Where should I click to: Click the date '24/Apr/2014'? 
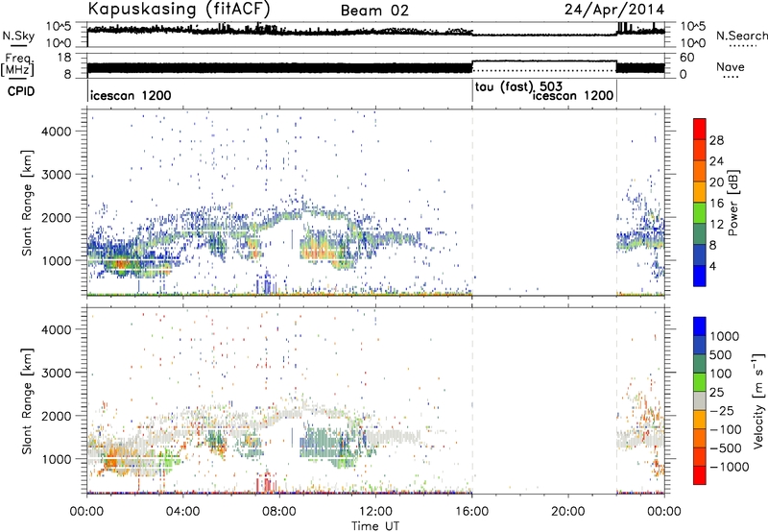(614, 9)
